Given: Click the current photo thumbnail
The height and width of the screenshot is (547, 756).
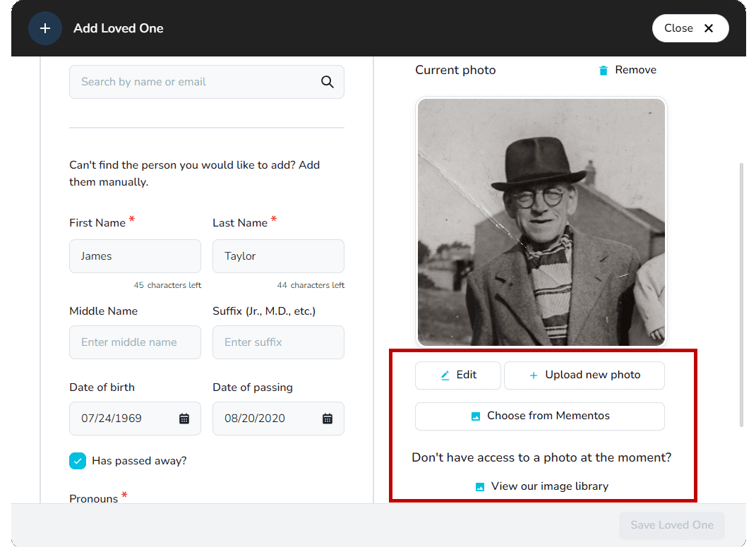Looking at the screenshot, I should pyautogui.click(x=541, y=222).
